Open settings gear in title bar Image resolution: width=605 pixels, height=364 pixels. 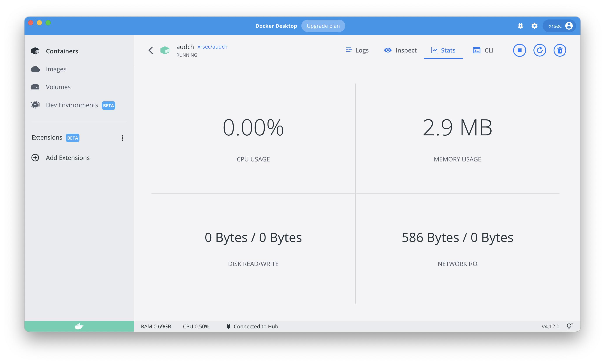534,26
